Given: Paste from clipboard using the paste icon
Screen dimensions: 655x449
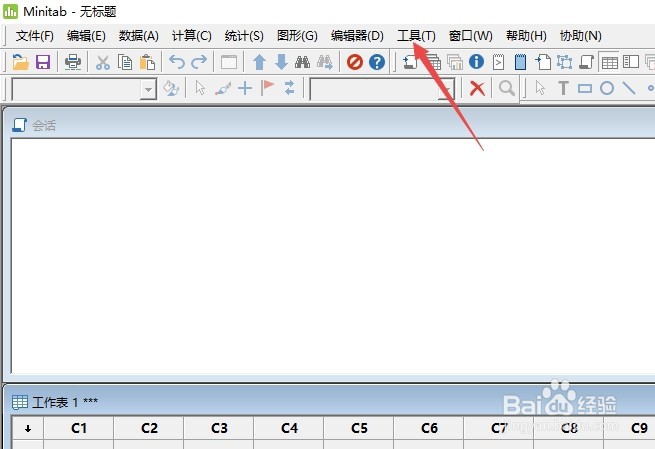Looking at the screenshot, I should coord(147,62).
